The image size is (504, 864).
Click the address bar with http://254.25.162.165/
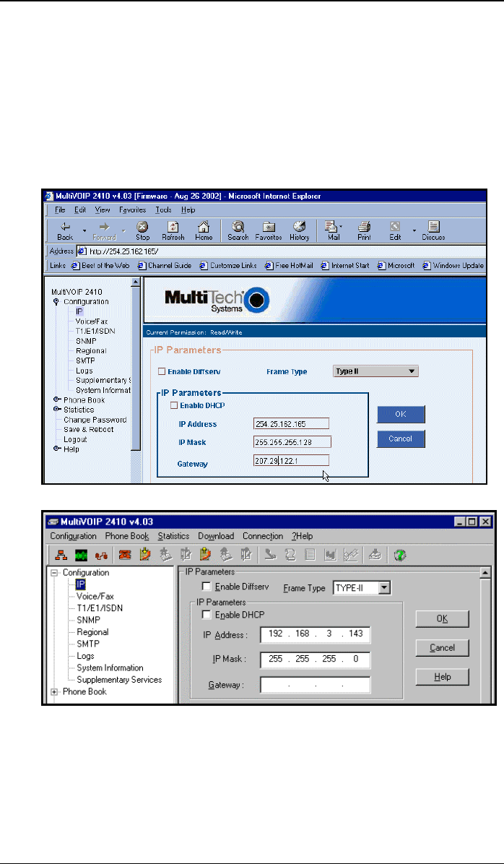[281, 251]
